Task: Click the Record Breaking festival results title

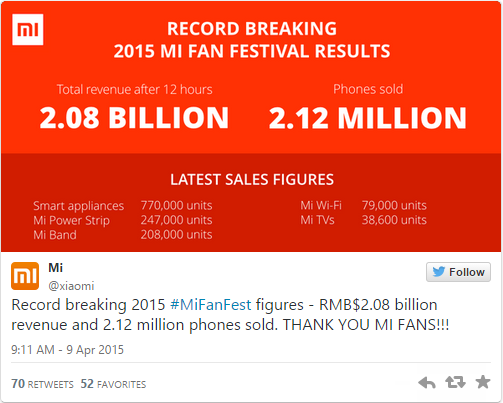Action: coord(252,40)
